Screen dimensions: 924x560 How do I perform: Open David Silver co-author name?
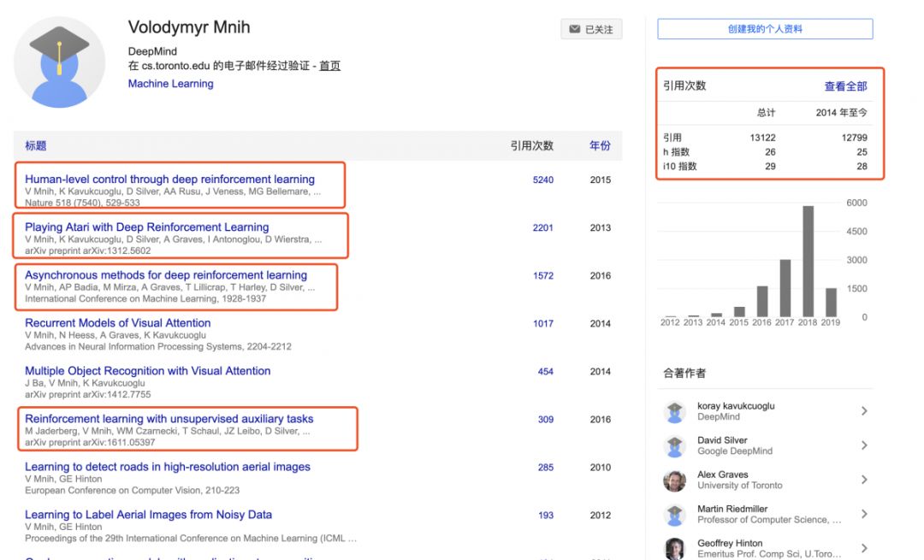point(722,439)
